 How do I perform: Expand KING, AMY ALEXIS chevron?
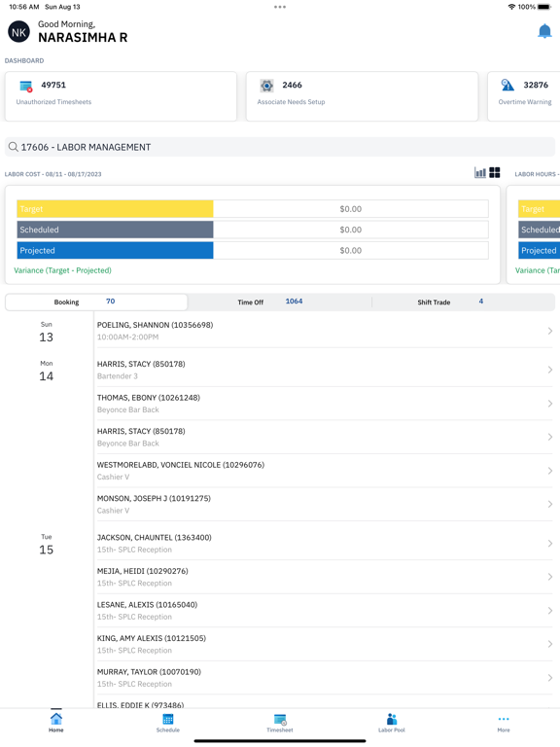(x=550, y=644)
